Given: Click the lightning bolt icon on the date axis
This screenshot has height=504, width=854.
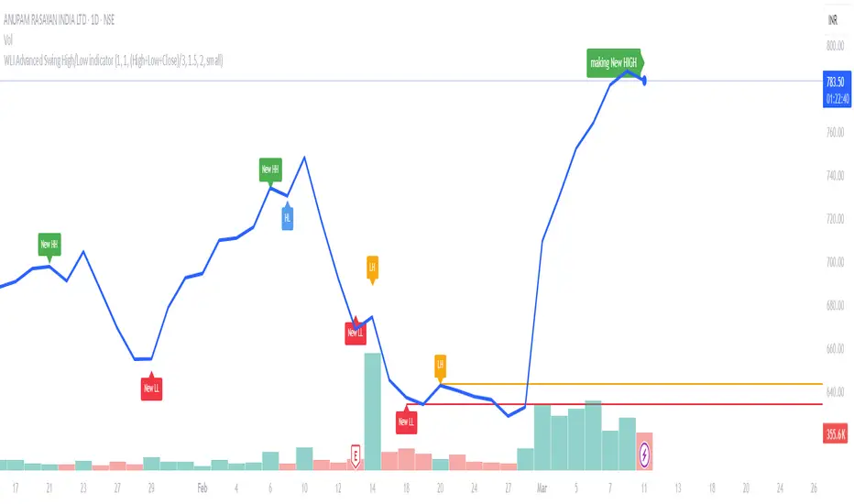Looking at the screenshot, I should [x=645, y=453].
